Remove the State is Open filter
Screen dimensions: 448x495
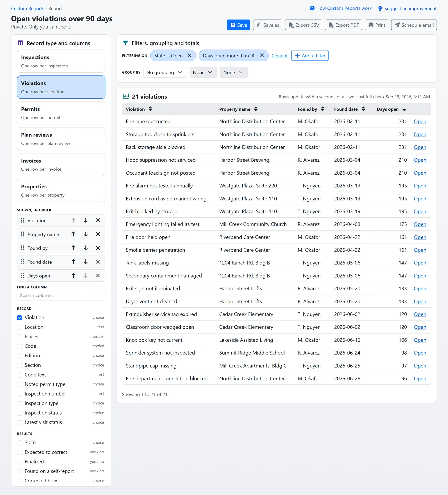click(189, 55)
